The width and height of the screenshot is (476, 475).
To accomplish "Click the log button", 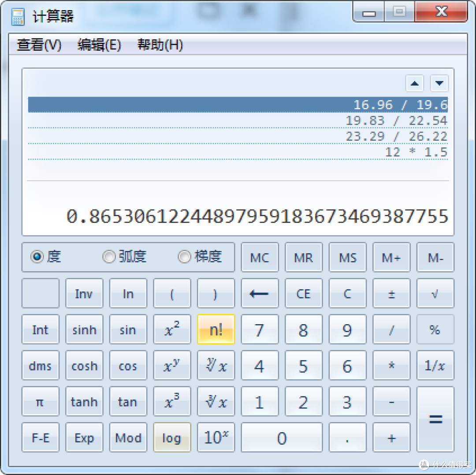I will 172,438.
